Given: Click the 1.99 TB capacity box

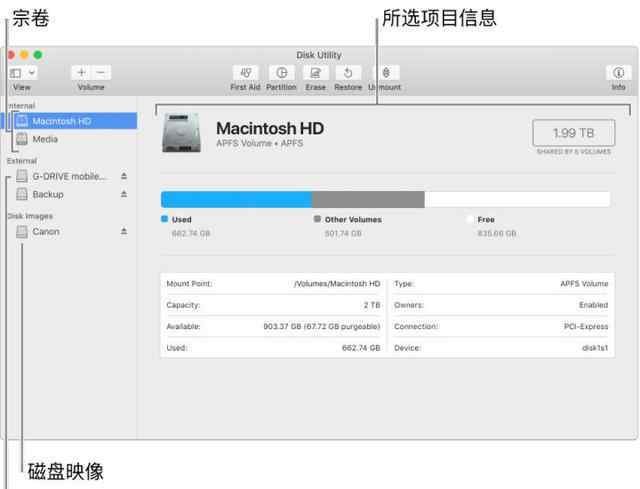Looking at the screenshot, I should point(573,133).
